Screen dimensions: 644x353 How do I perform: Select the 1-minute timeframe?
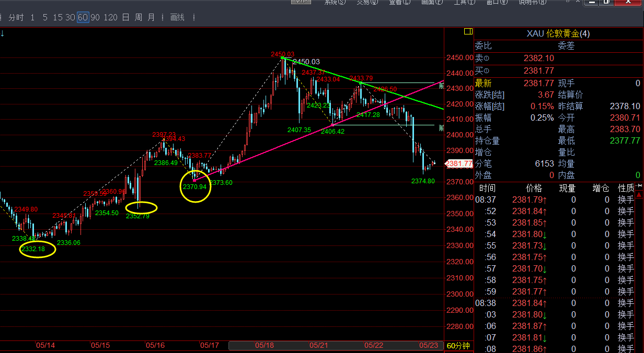[32, 17]
